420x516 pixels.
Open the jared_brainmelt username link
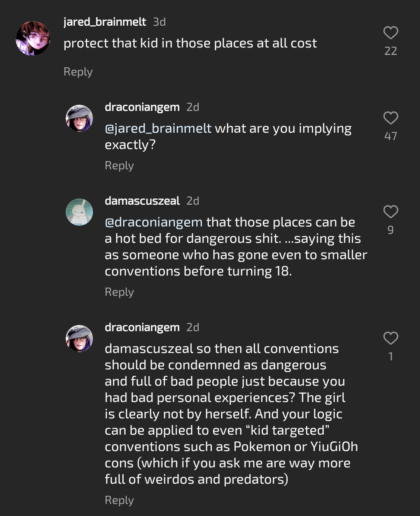pyautogui.click(x=105, y=22)
